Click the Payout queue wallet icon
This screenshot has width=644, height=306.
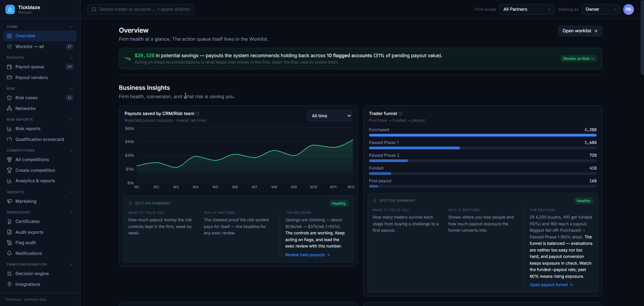coord(9,67)
